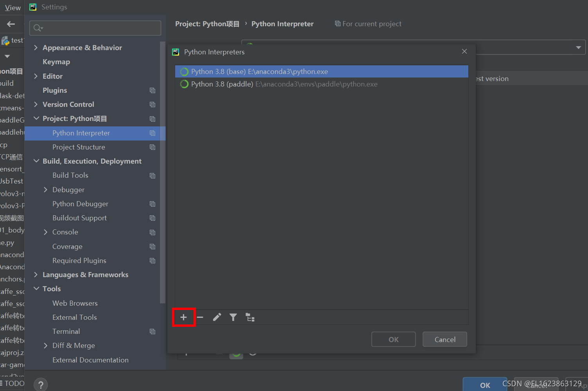Click project-level icon beside Console
Image resolution: width=588 pixels, height=391 pixels.
coord(152,232)
